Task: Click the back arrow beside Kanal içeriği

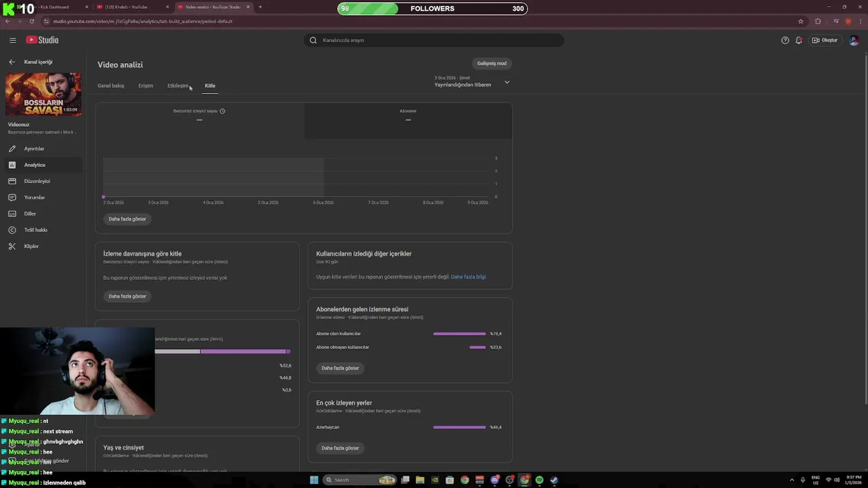Action: (x=12, y=62)
